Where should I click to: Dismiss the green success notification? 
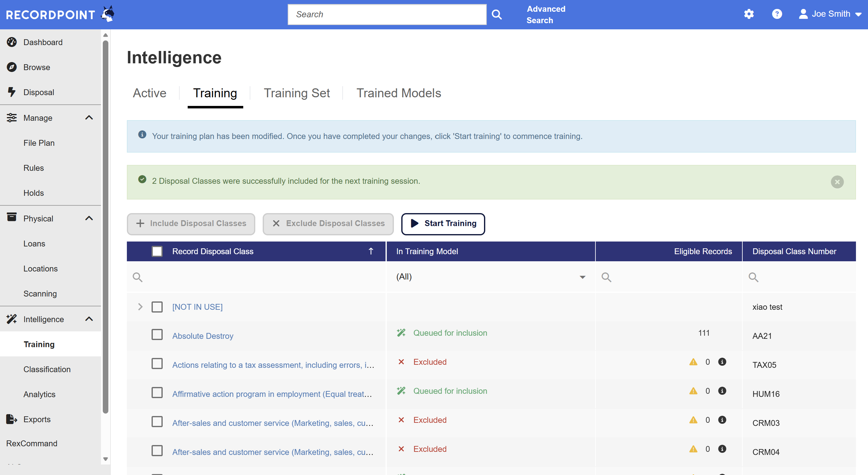point(837,182)
